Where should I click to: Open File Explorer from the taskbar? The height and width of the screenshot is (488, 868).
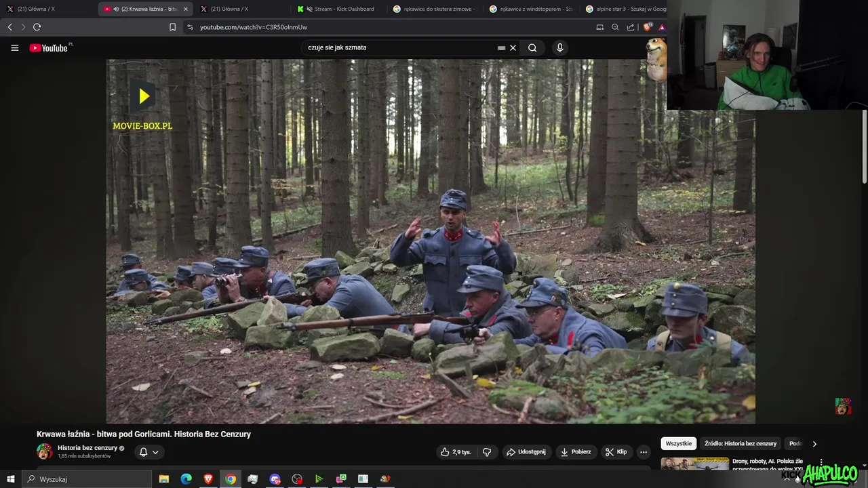point(163,479)
